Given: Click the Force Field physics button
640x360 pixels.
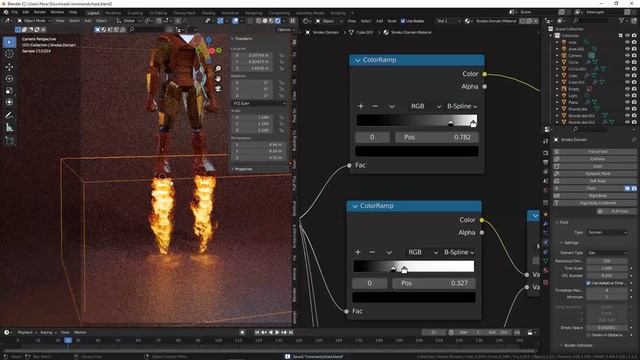Looking at the screenshot, I should pos(595,151).
